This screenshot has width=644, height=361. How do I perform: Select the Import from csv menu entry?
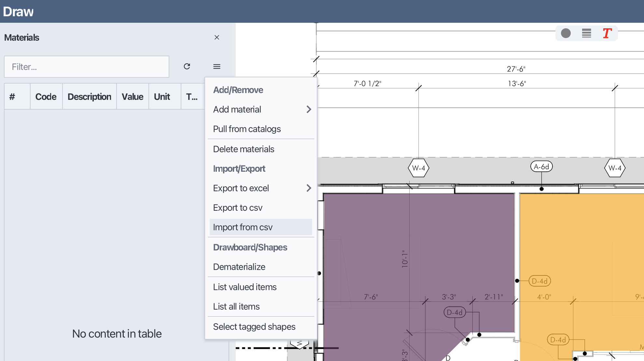[x=243, y=227]
